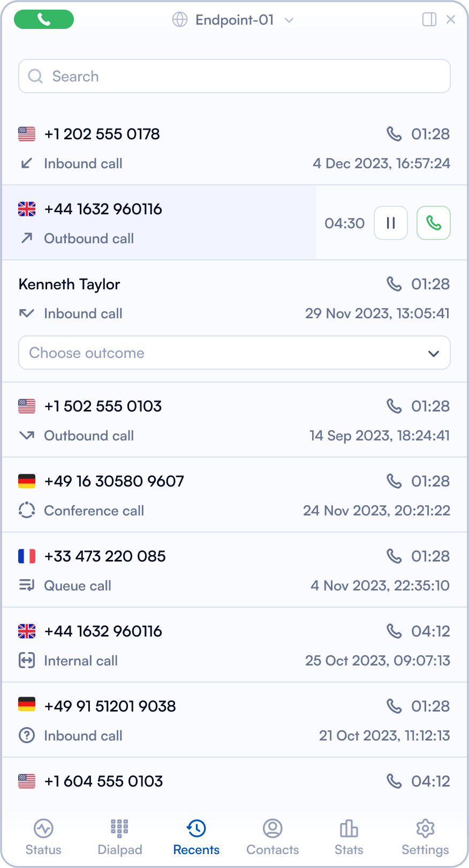Open the Endpoint-01 selector dropdown
This screenshot has width=469, height=868.
(233, 20)
